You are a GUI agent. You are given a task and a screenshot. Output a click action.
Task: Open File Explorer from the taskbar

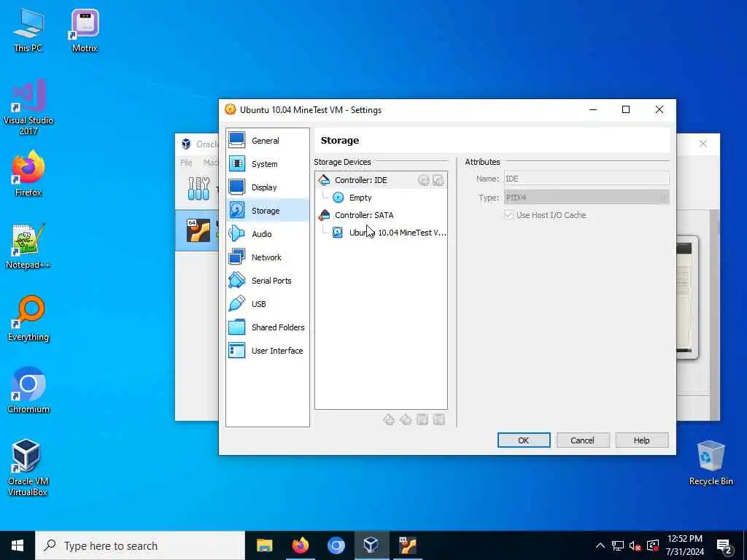click(x=264, y=545)
